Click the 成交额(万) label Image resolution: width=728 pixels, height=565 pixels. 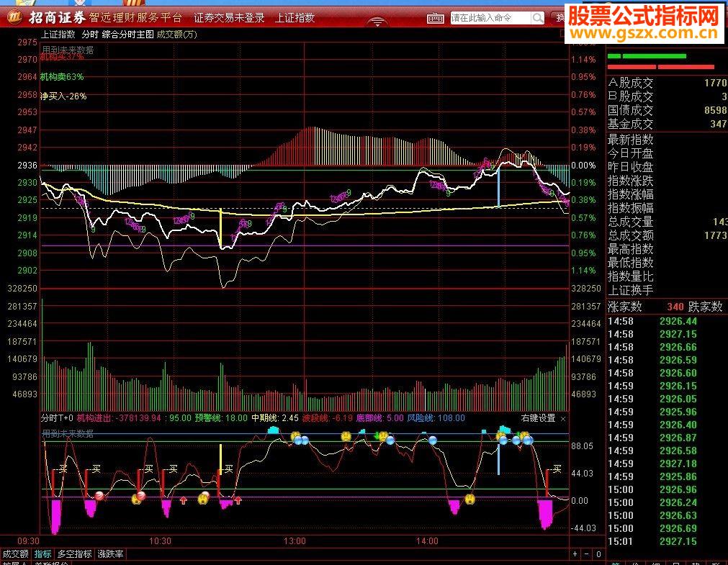[177, 35]
